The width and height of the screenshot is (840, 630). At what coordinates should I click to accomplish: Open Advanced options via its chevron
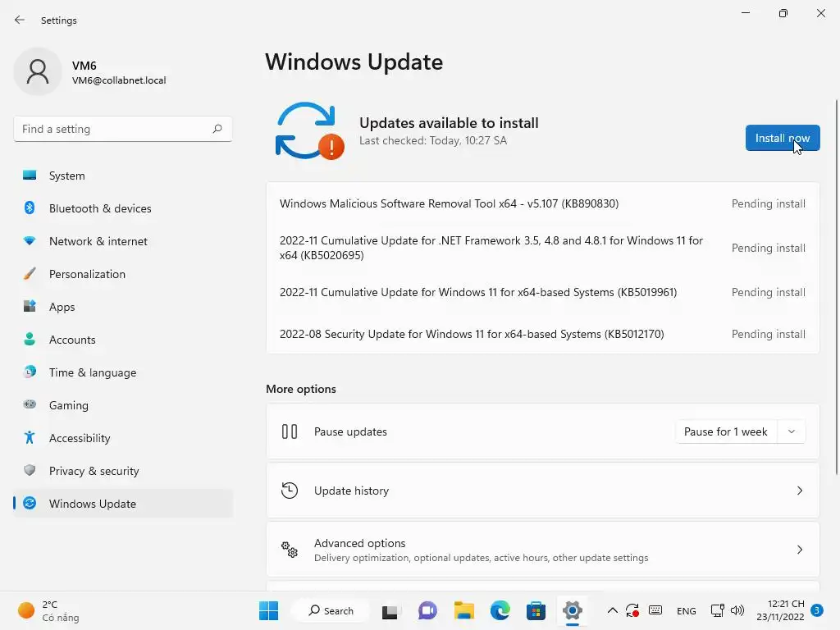(x=799, y=549)
